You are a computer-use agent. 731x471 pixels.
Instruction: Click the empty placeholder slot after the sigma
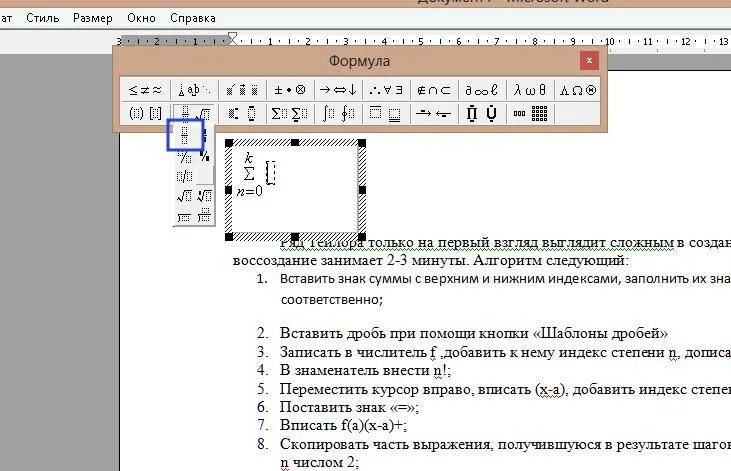coord(271,173)
